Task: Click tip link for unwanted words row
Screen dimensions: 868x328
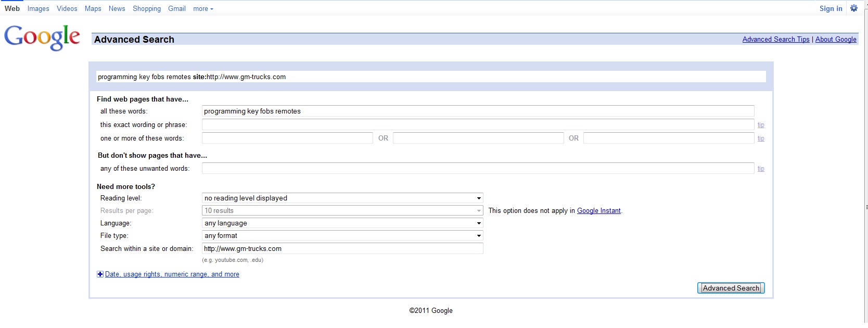Action: (761, 169)
